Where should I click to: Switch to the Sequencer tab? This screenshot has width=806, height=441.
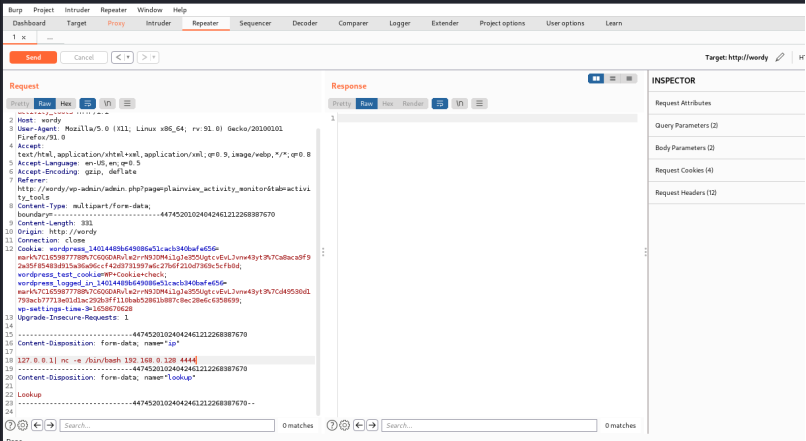(255, 23)
